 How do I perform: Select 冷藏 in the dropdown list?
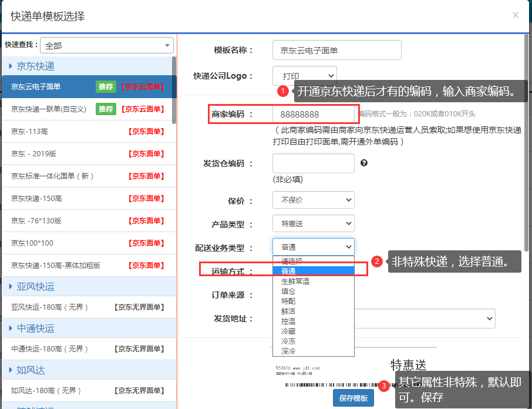288,331
